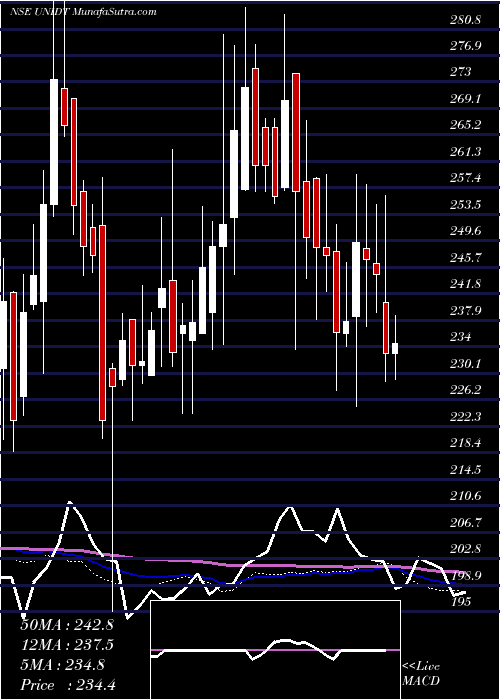
Task: Click the 214.5 price axis label
Action: [465, 470]
